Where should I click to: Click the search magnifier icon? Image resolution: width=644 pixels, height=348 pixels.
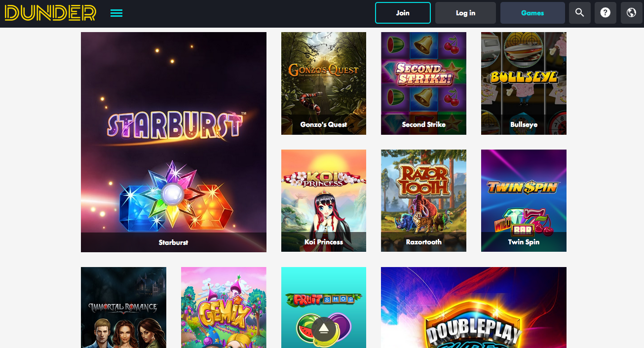coord(580,13)
